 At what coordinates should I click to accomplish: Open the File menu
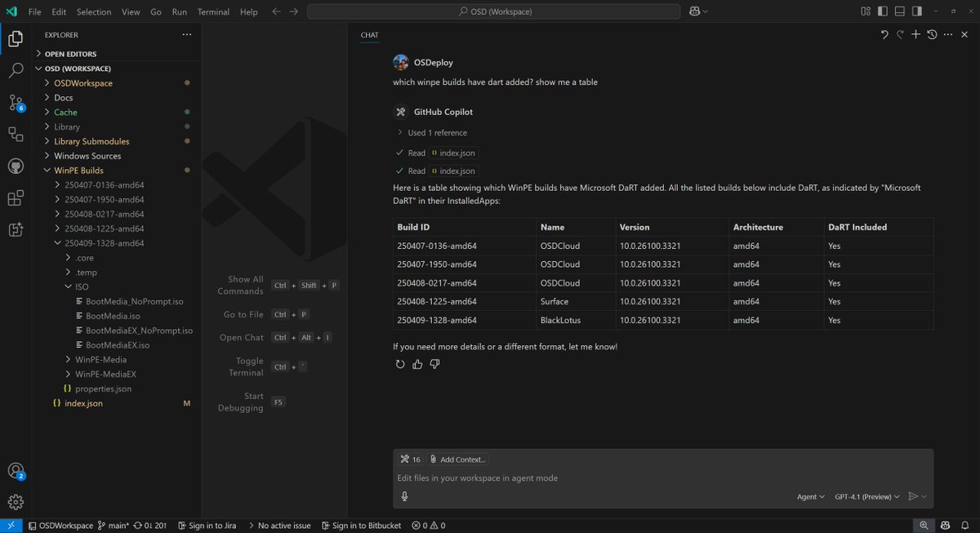(35, 12)
